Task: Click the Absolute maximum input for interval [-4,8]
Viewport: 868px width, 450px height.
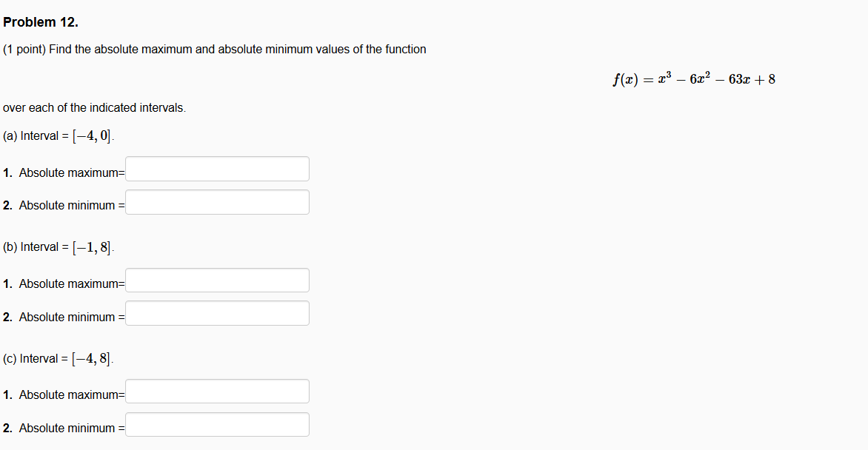Action: pos(217,391)
